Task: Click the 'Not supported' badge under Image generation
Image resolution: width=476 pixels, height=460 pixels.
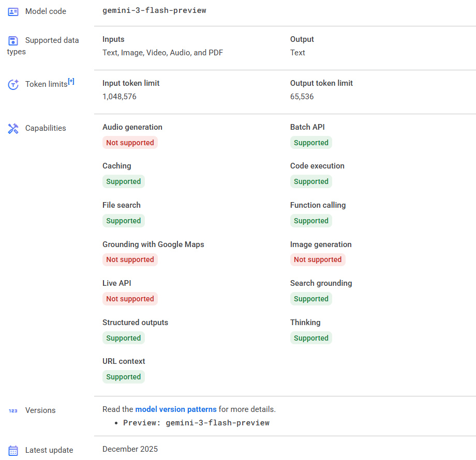Action: point(318,259)
